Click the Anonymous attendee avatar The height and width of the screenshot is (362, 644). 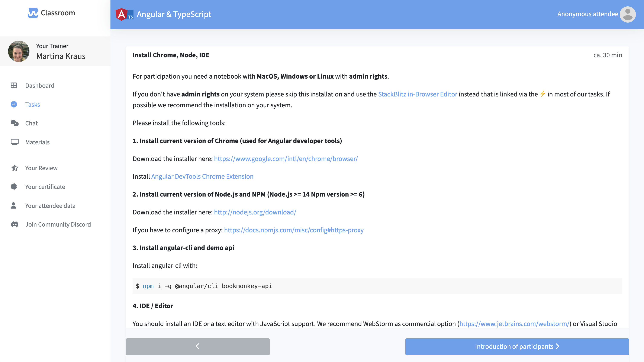click(x=628, y=14)
